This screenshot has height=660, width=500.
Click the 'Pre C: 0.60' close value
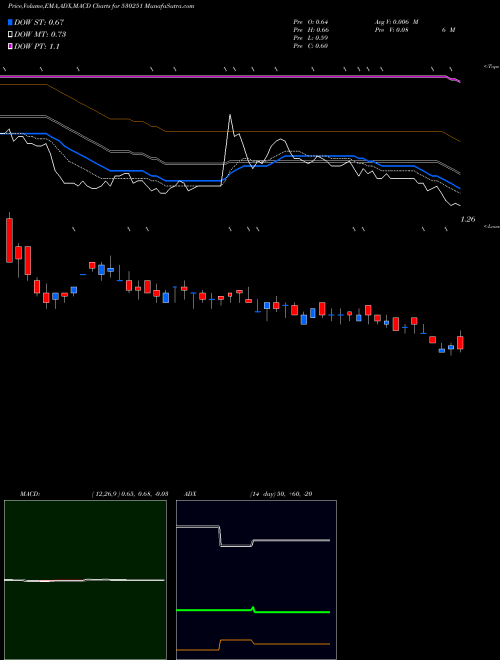tap(311, 46)
